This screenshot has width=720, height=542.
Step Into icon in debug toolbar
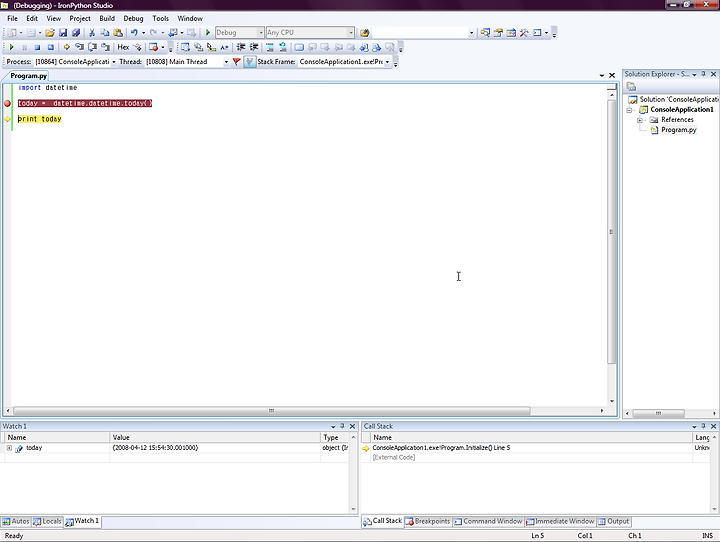(x=79, y=47)
